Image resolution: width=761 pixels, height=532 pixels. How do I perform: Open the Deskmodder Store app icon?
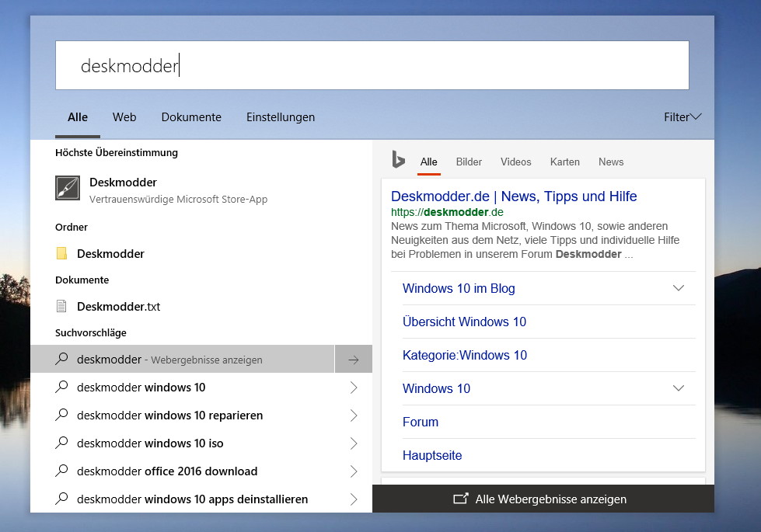[x=68, y=188]
